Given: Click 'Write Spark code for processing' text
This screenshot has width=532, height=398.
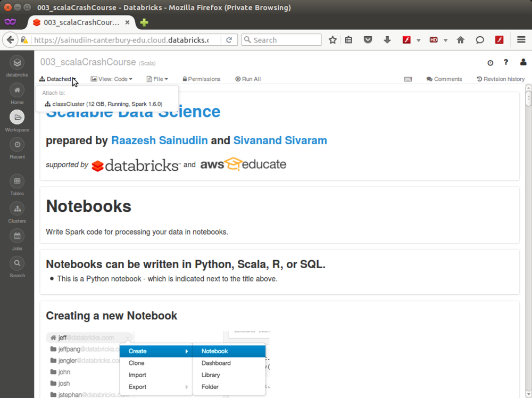Looking at the screenshot, I should tap(137, 232).
